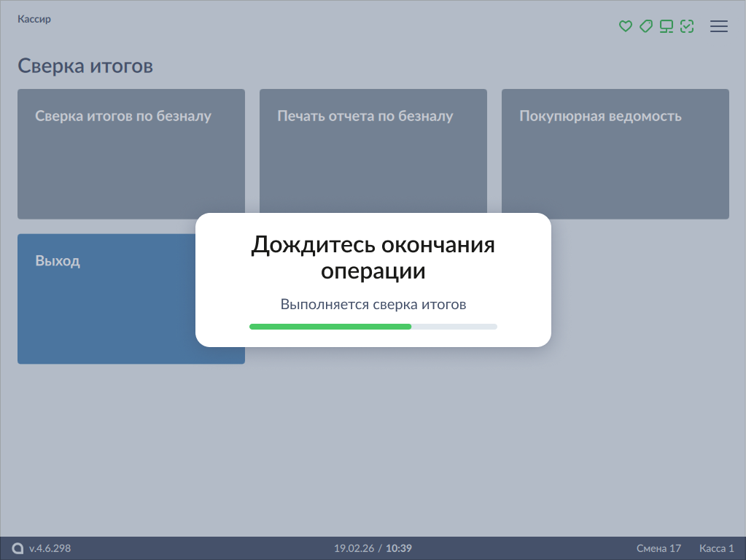Click the date 19.02.26 in status bar
Screen dimensions: 746x560
coord(353,548)
